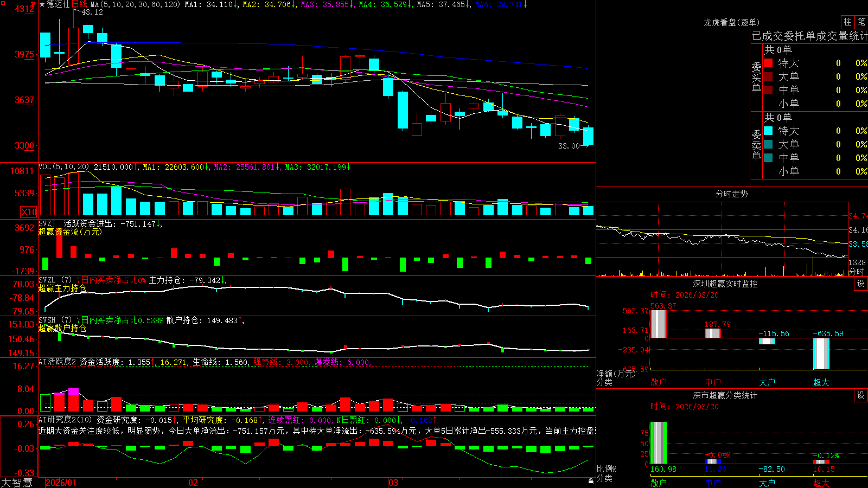
Task: Click the SVZL (7) indicator label
Action: [x=55, y=280]
